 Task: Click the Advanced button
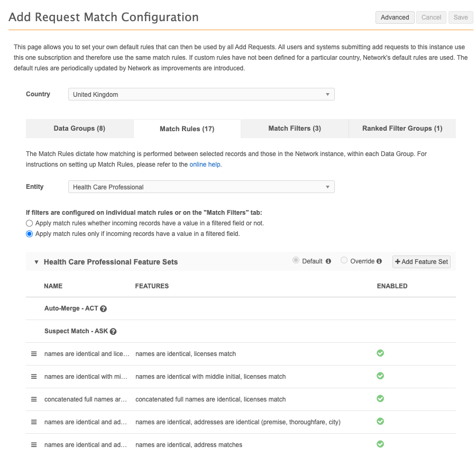pos(395,17)
